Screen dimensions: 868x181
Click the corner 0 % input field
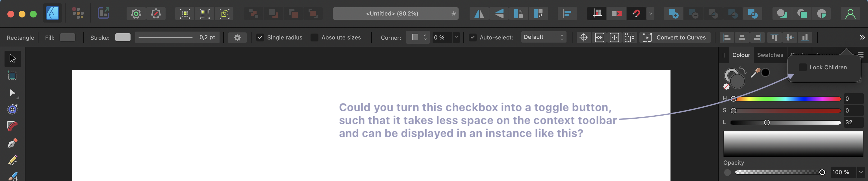pos(442,37)
